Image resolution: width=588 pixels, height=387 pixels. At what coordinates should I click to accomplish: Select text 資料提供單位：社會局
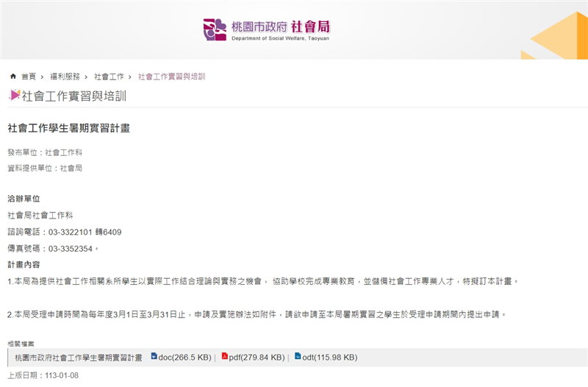(x=45, y=168)
